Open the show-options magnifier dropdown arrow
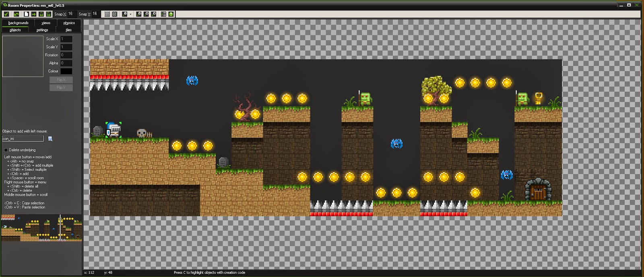This screenshot has width=644, height=277. [x=130, y=14]
